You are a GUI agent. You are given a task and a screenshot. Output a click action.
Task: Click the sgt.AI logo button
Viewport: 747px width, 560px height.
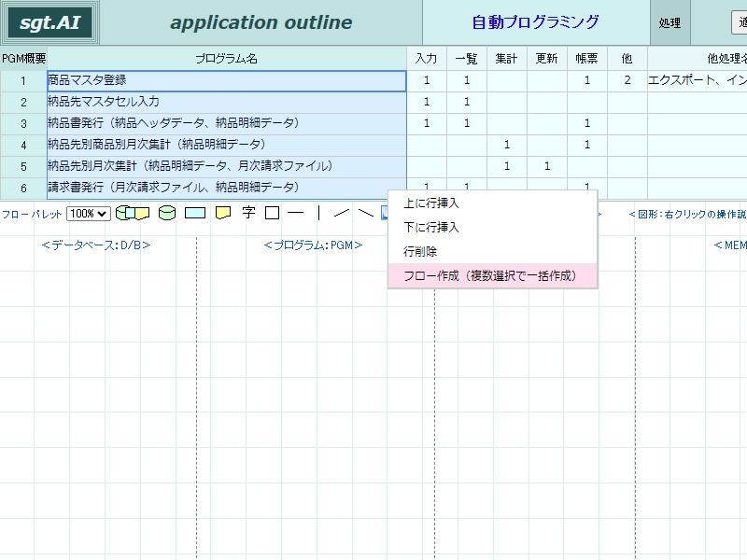[49, 22]
